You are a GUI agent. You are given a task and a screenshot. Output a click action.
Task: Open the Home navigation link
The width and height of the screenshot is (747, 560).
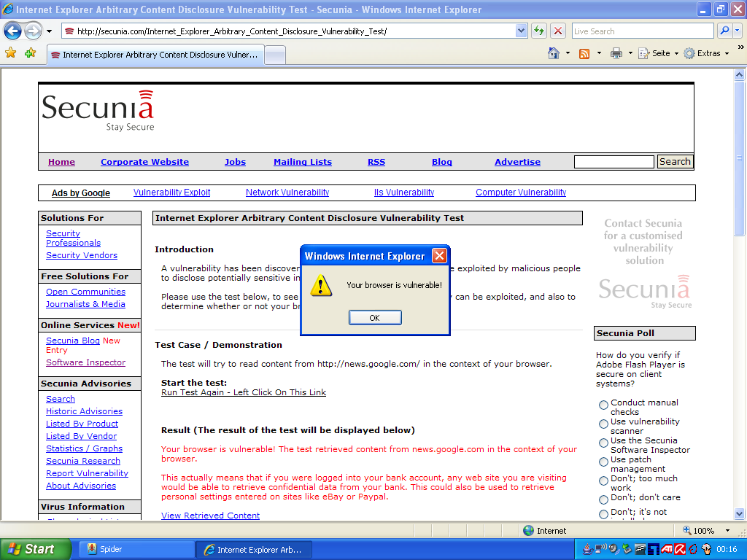[61, 162]
